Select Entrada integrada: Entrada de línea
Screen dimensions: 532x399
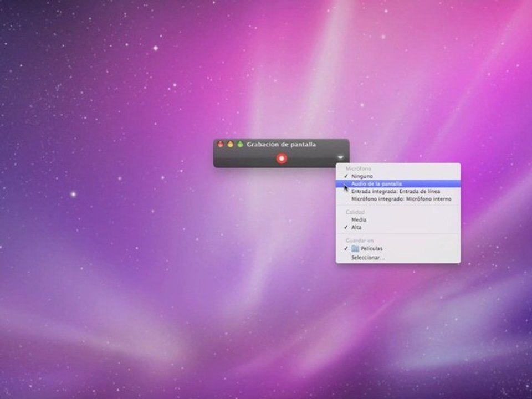tap(398, 191)
